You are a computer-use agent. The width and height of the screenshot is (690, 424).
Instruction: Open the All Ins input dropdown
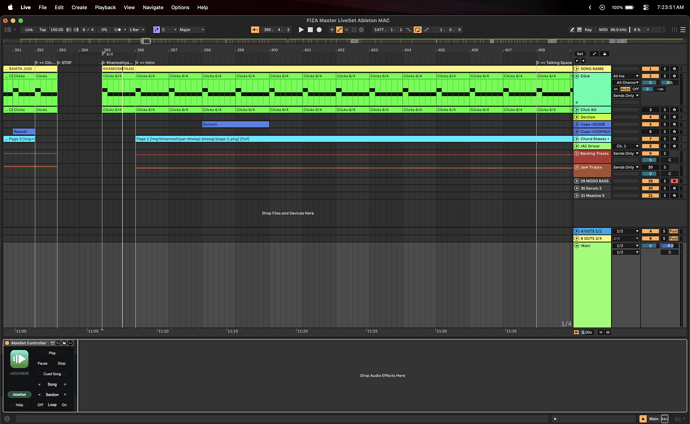(x=625, y=76)
